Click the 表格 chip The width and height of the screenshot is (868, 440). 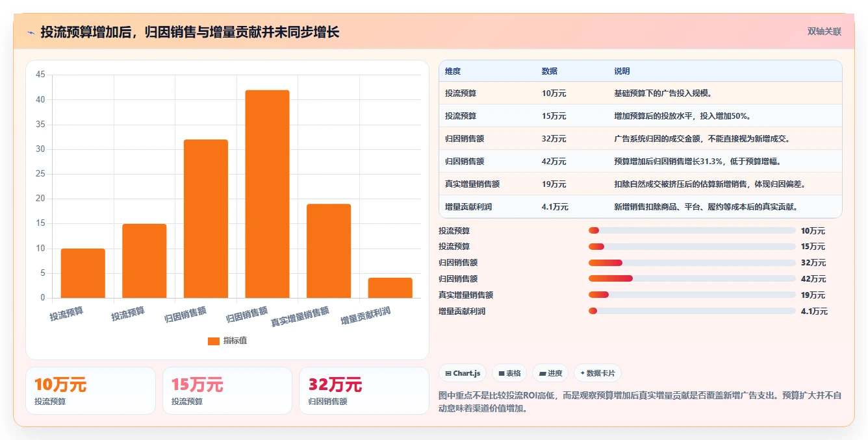pyautogui.click(x=510, y=373)
